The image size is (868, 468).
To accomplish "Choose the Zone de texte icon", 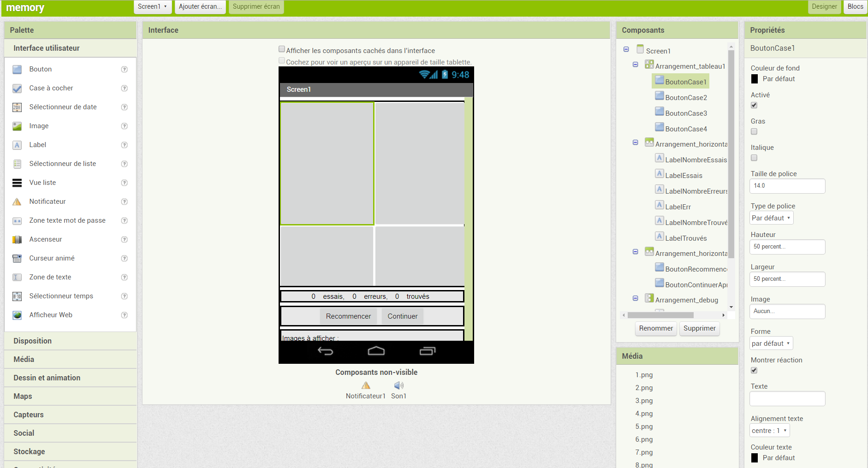I will [17, 278].
